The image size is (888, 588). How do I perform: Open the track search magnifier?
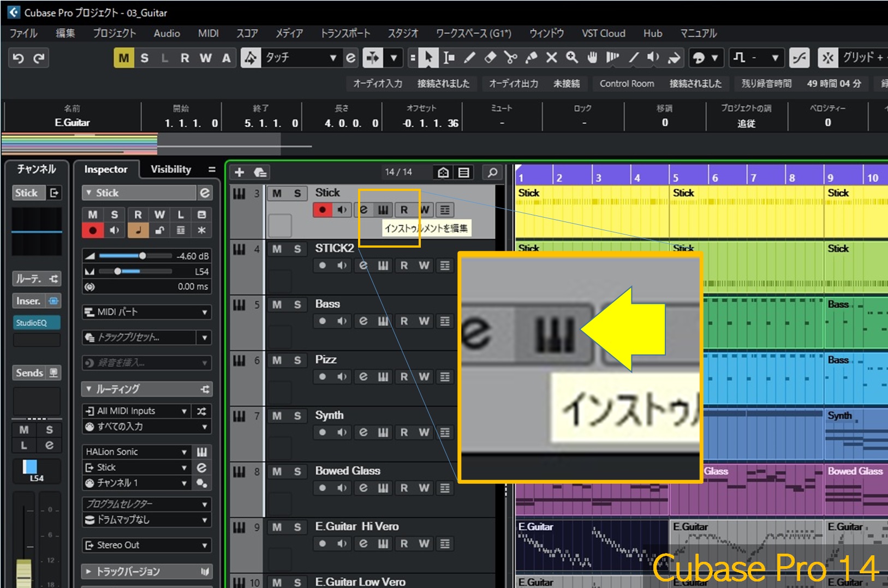(492, 172)
